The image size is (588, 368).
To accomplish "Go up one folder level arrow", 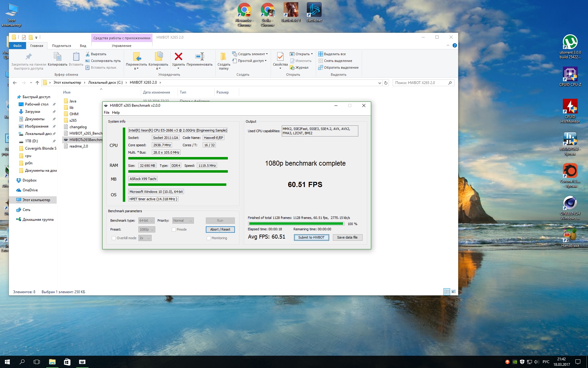I will coord(37,83).
